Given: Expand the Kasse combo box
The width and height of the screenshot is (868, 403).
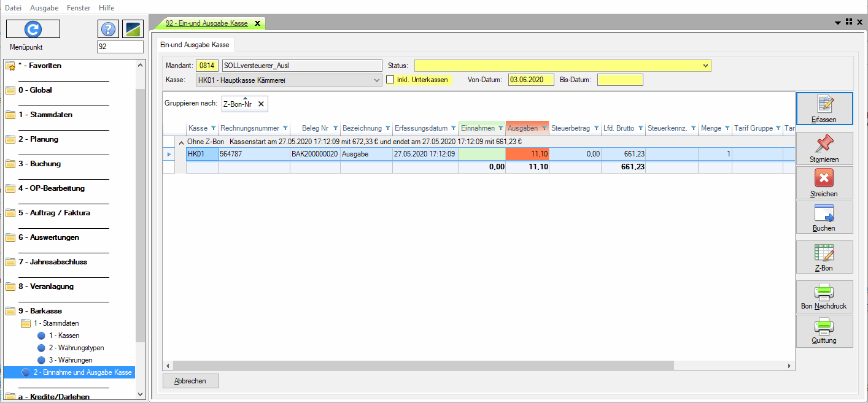Looking at the screenshot, I should (x=377, y=80).
